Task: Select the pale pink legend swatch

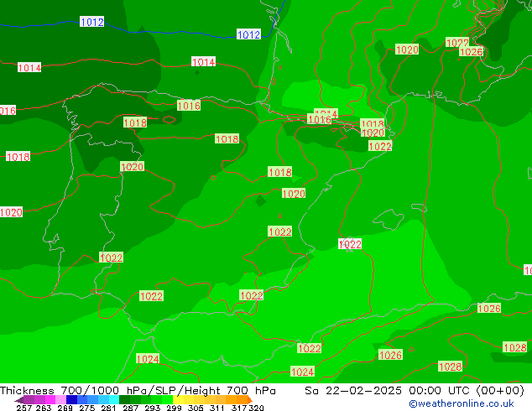Action: point(60,399)
